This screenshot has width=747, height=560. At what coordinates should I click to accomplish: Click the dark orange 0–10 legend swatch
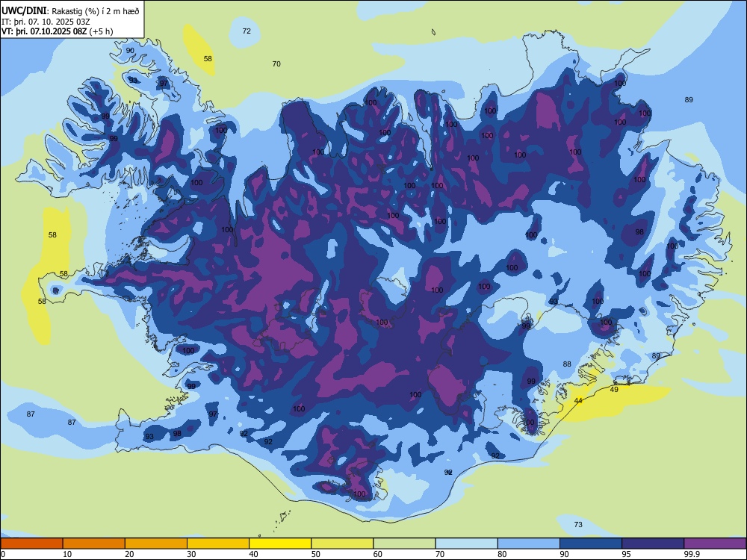tap(31, 544)
